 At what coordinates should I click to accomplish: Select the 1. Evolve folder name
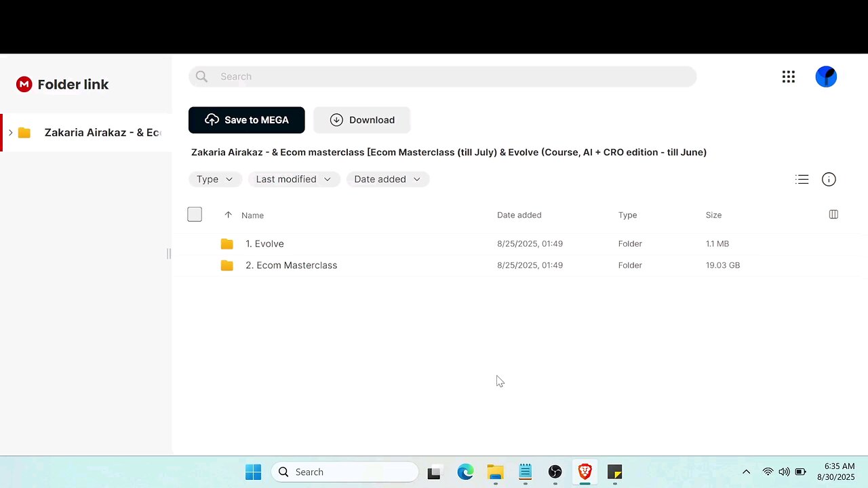pyautogui.click(x=264, y=244)
